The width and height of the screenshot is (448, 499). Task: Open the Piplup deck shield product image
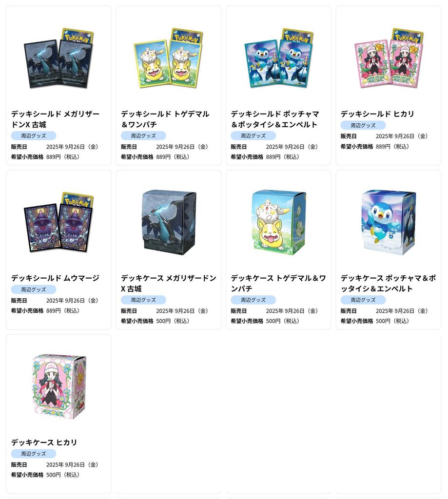pos(279,58)
